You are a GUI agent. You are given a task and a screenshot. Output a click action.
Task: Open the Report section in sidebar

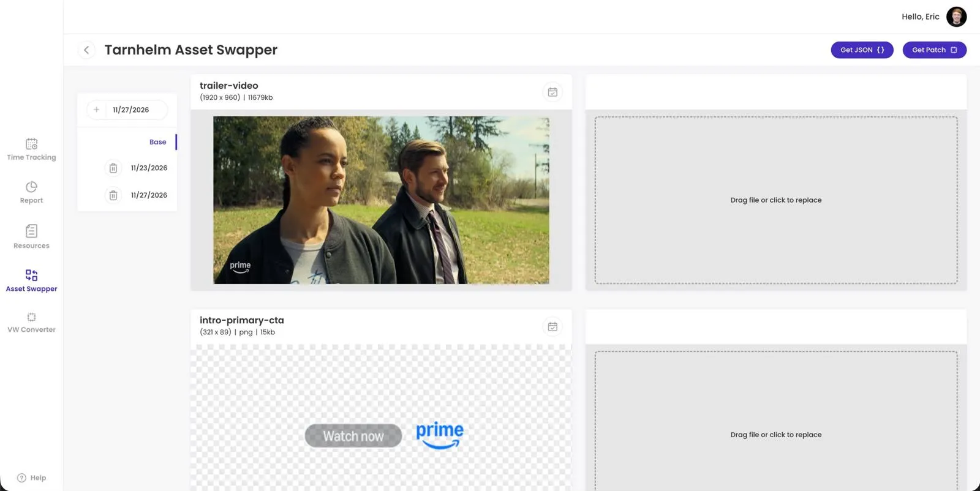pos(31,192)
